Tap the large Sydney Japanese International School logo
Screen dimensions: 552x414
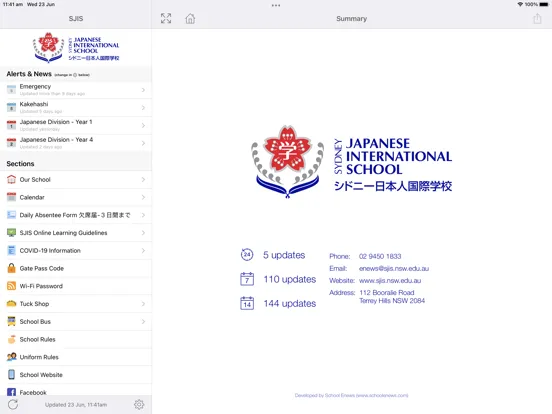pos(351,162)
